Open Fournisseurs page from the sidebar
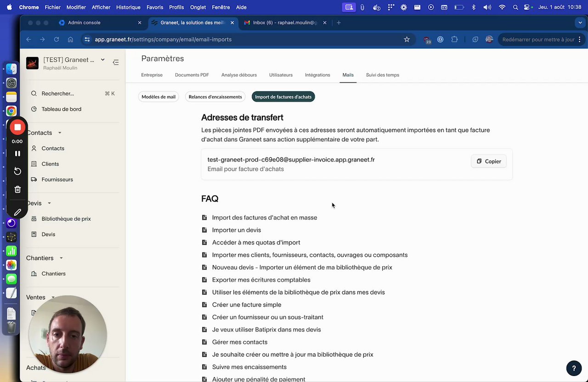The height and width of the screenshot is (382, 588). coord(57,180)
